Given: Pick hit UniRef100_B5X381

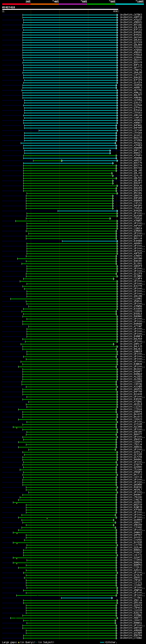Looking at the screenshot, I should pos(131,193).
